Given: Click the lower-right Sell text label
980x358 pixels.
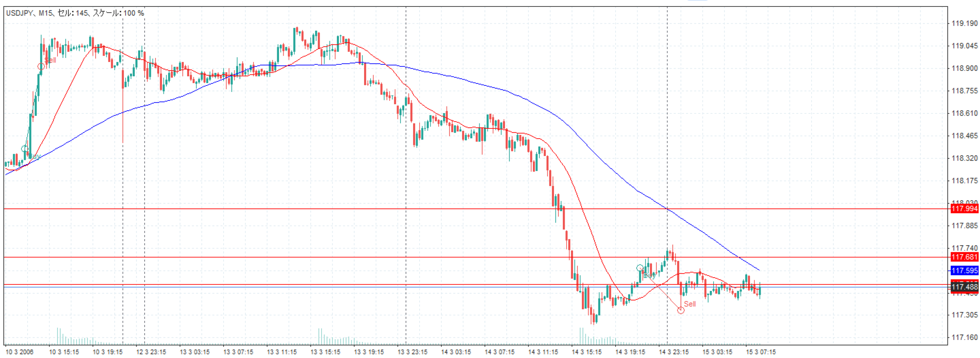Looking at the screenshot, I should [690, 304].
